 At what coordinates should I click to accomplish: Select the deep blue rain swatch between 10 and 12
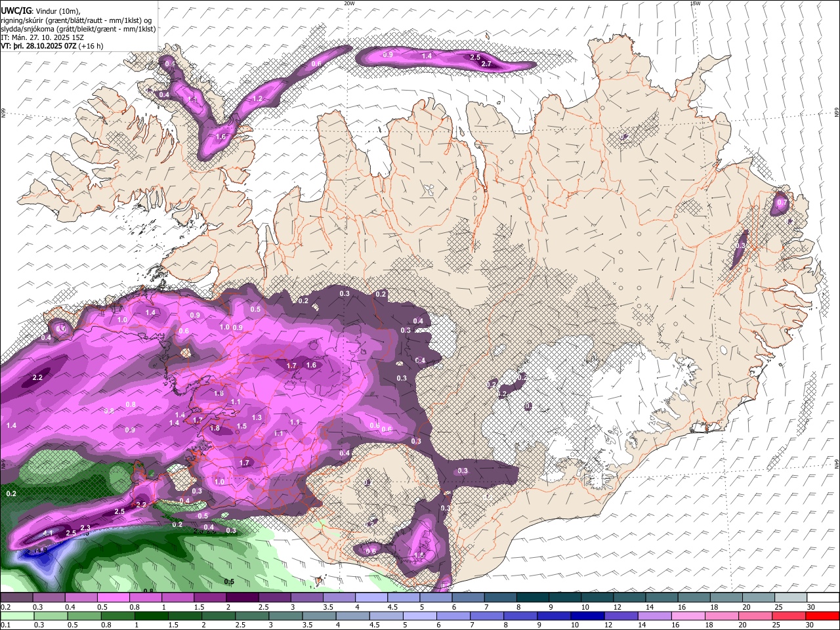click(x=588, y=616)
